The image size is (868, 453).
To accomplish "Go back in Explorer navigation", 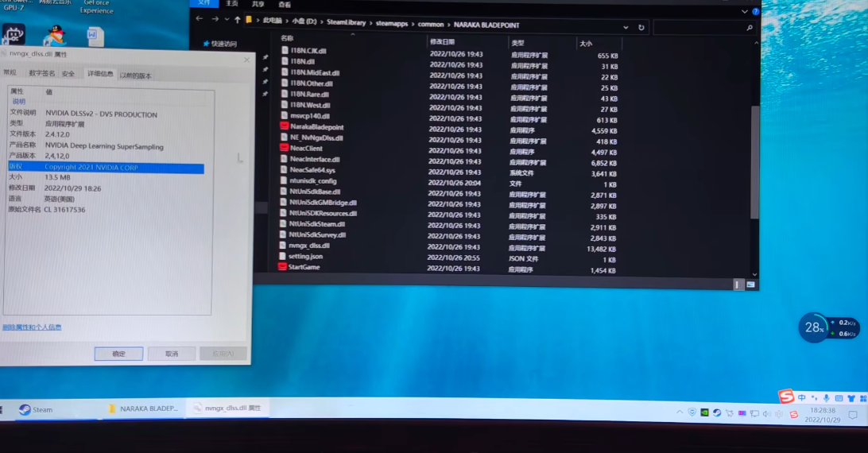I will [x=200, y=19].
